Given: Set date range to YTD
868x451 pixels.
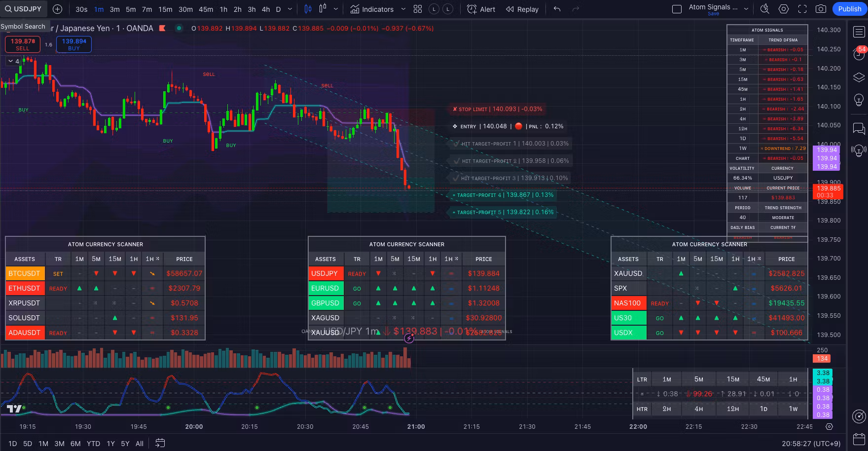Looking at the screenshot, I should click(93, 444).
